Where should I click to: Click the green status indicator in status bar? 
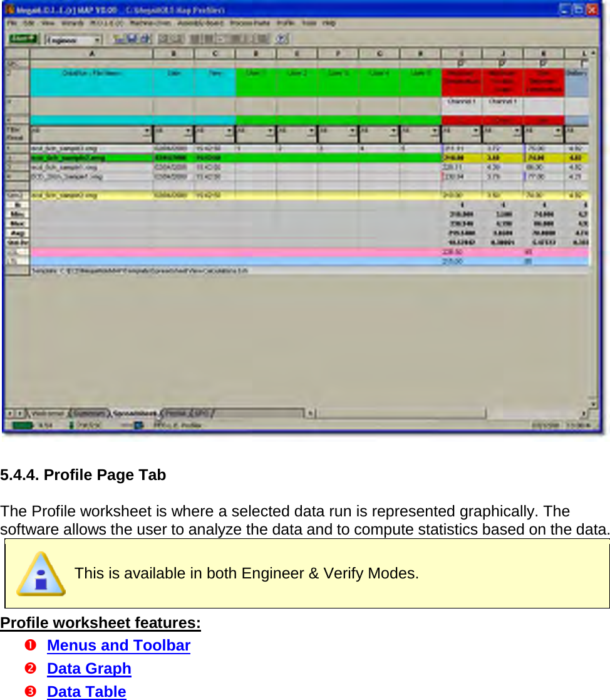point(23,425)
